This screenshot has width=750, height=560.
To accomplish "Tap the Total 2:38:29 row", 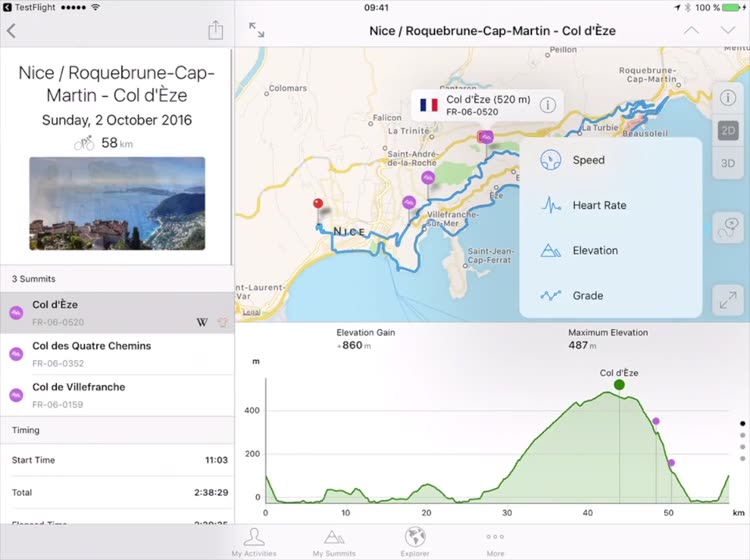I will pos(117,493).
